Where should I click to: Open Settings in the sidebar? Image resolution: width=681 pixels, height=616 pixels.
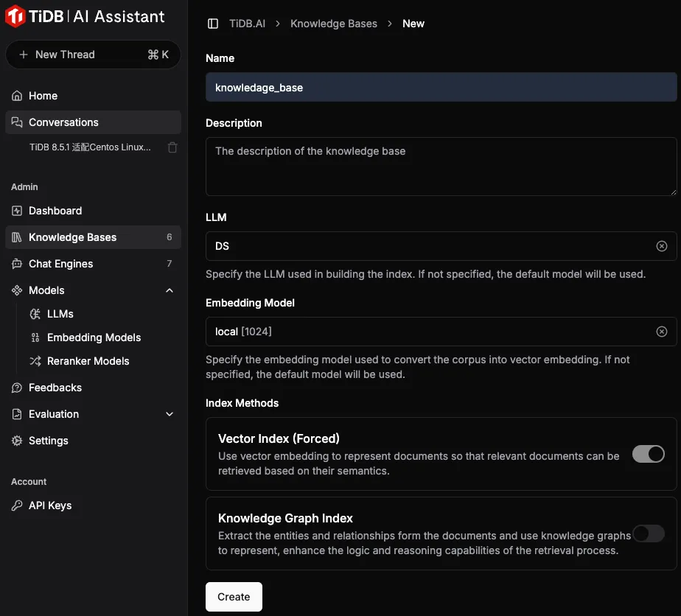[49, 441]
